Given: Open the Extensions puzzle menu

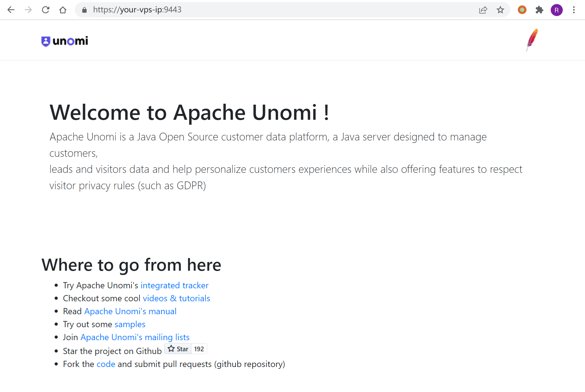Looking at the screenshot, I should 539,10.
